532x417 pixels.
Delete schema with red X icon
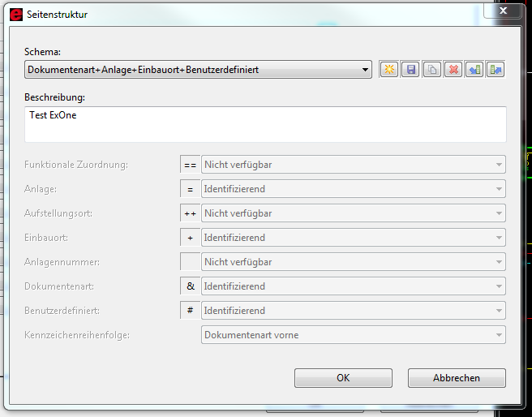tap(453, 70)
